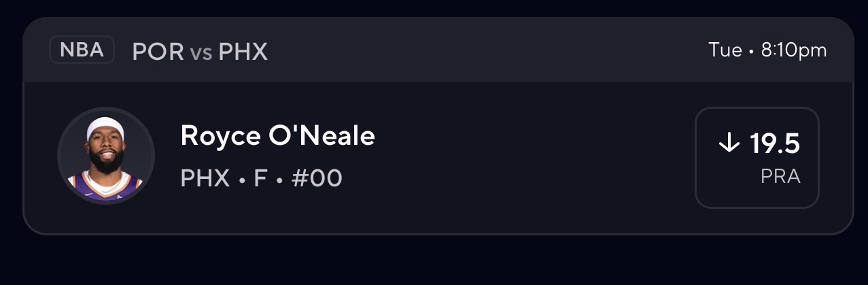Click empty space in the matchup header bar
Viewport: 868px width, 285px height.
(476, 51)
